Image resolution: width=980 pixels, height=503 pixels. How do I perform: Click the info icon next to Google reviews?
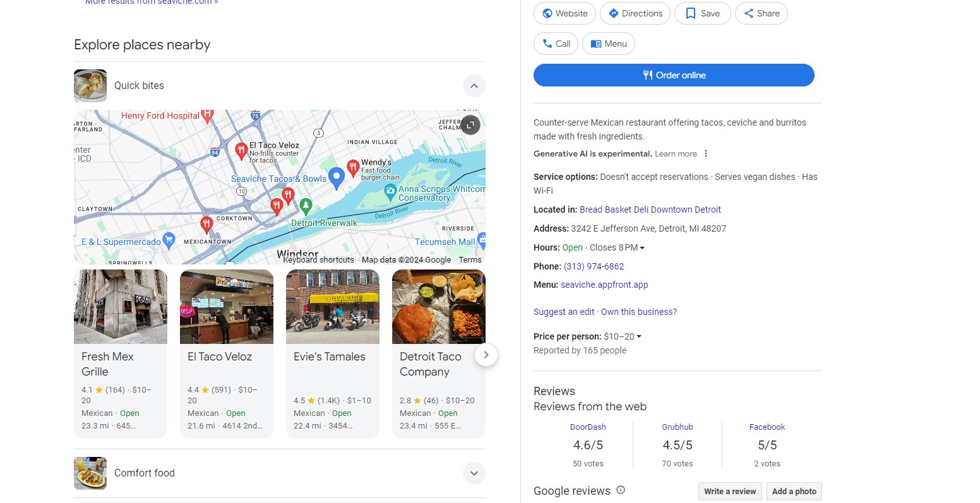(621, 490)
